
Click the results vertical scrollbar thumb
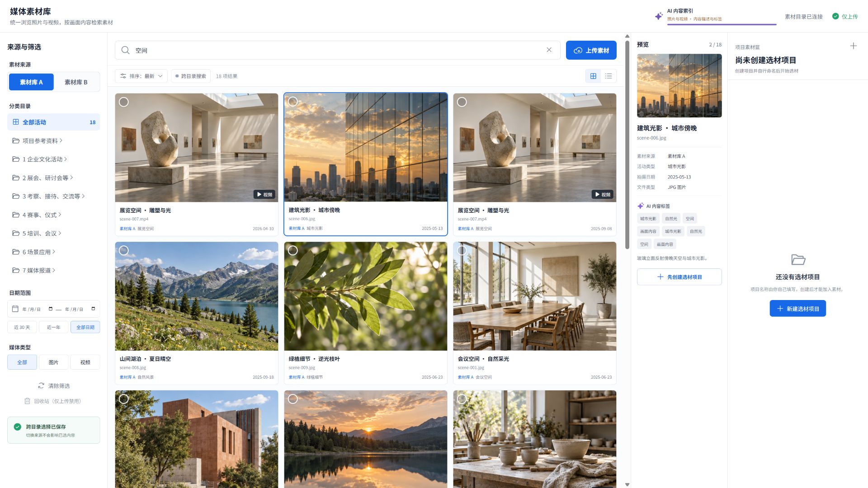[x=627, y=145]
